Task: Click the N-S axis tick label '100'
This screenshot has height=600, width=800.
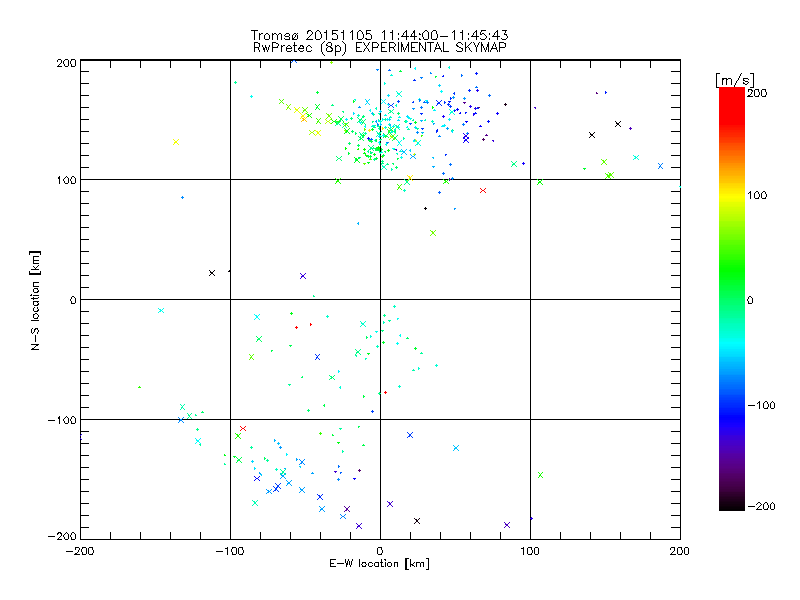Action: point(66,180)
